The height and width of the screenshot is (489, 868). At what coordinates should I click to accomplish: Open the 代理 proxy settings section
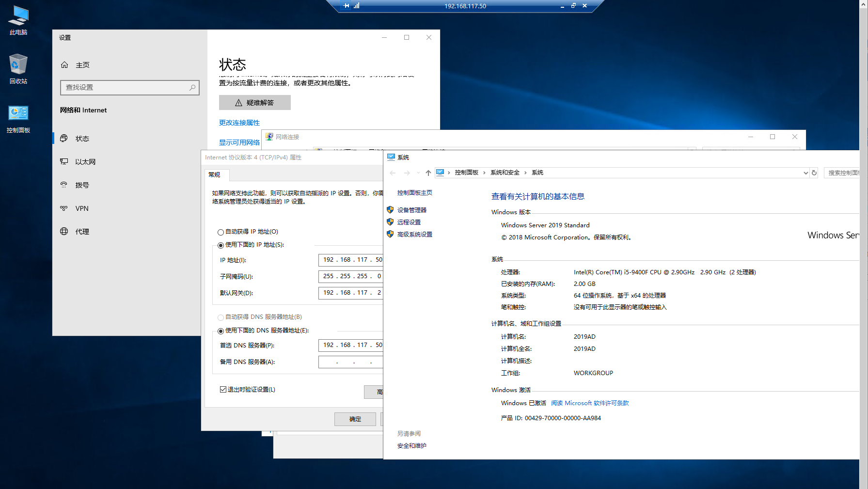[x=82, y=232]
